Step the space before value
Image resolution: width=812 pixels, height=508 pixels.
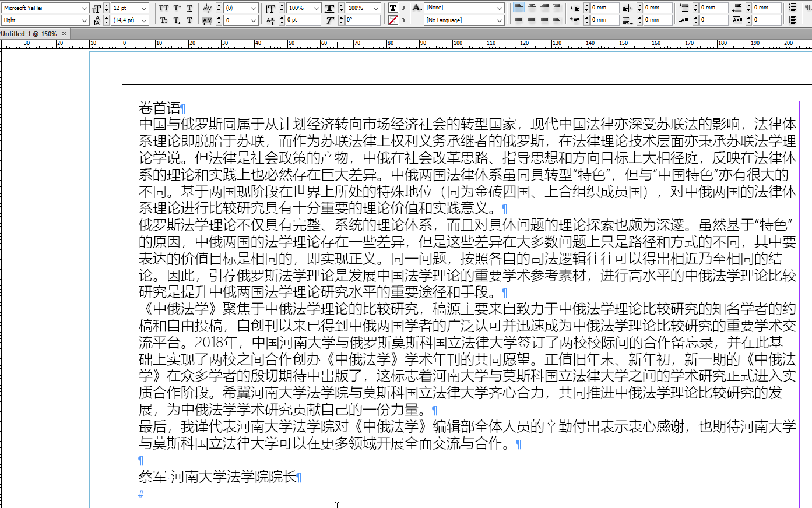click(x=695, y=8)
